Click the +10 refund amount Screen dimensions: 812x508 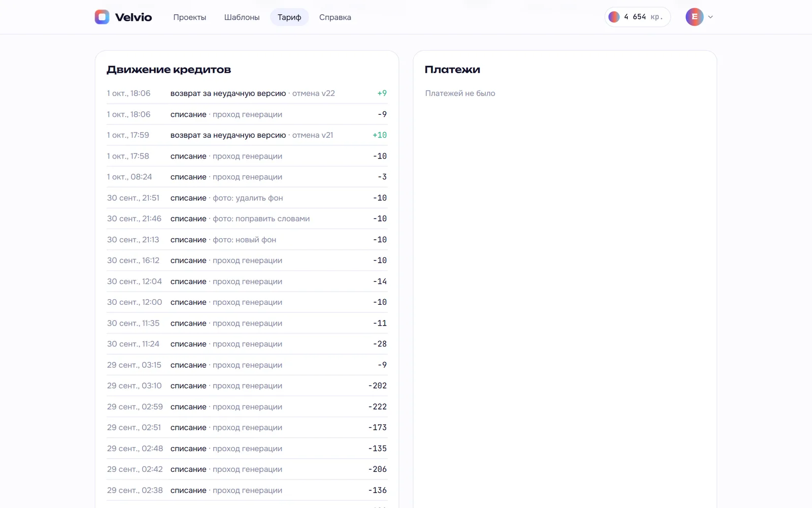tap(380, 135)
